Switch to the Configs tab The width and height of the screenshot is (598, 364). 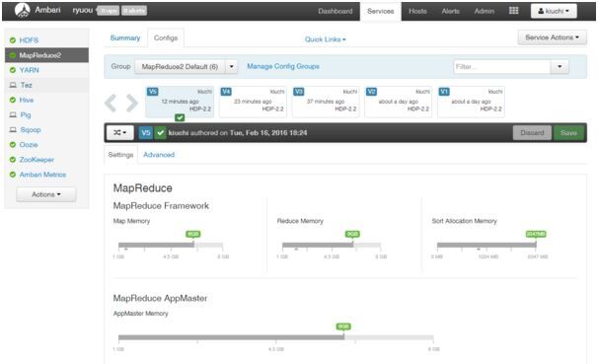point(166,38)
